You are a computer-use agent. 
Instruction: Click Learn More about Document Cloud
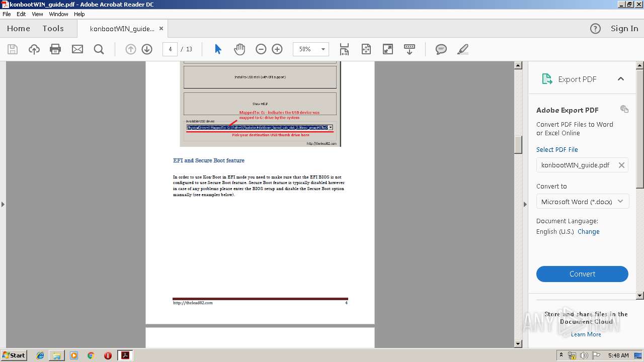click(586, 334)
